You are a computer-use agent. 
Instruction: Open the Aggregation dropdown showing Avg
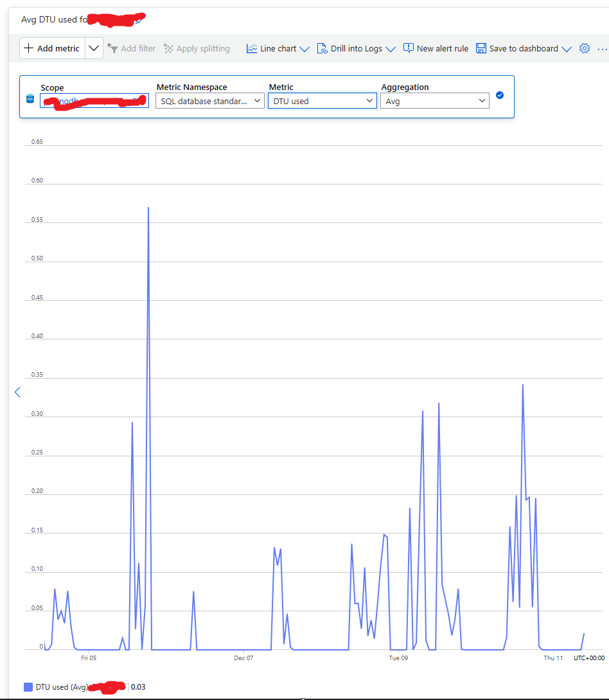click(x=435, y=101)
